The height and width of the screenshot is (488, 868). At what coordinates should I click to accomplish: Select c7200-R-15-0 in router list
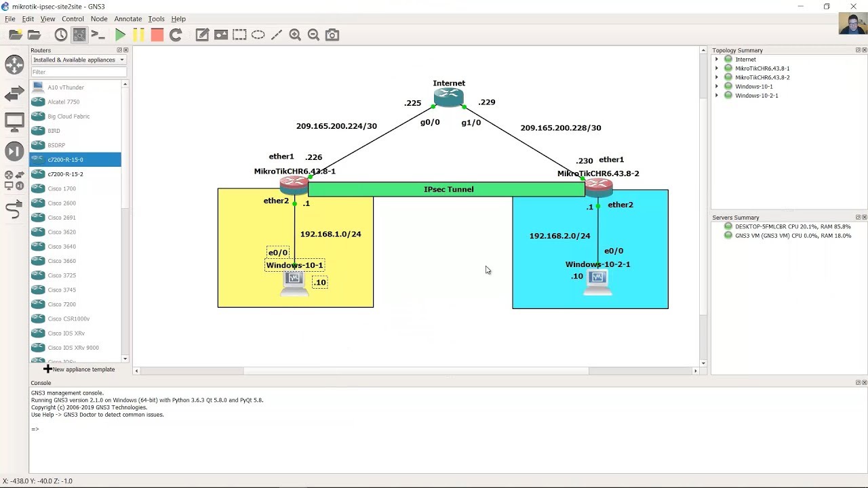click(x=75, y=159)
